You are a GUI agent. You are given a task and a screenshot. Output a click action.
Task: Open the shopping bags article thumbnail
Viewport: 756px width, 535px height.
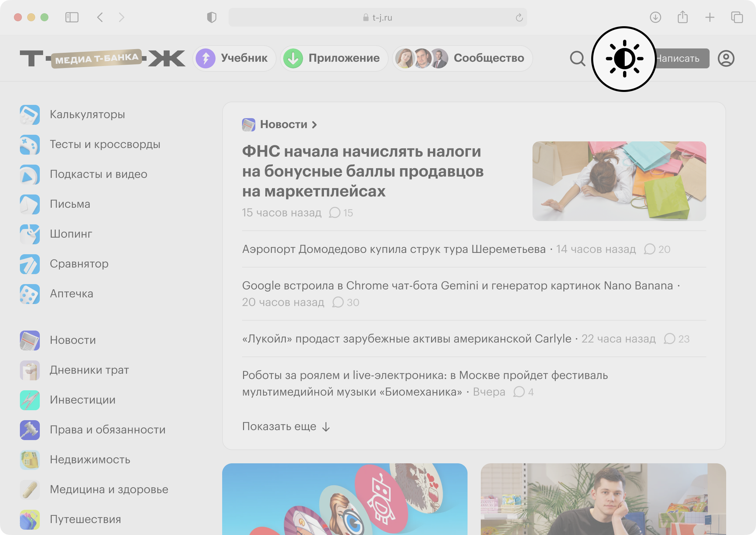coord(619,181)
